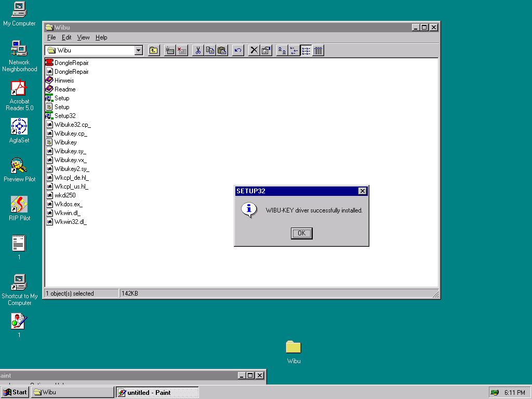Viewport: 532px width, 399px height.
Task: Maximize the Wibu folder window
Action: 424,28
